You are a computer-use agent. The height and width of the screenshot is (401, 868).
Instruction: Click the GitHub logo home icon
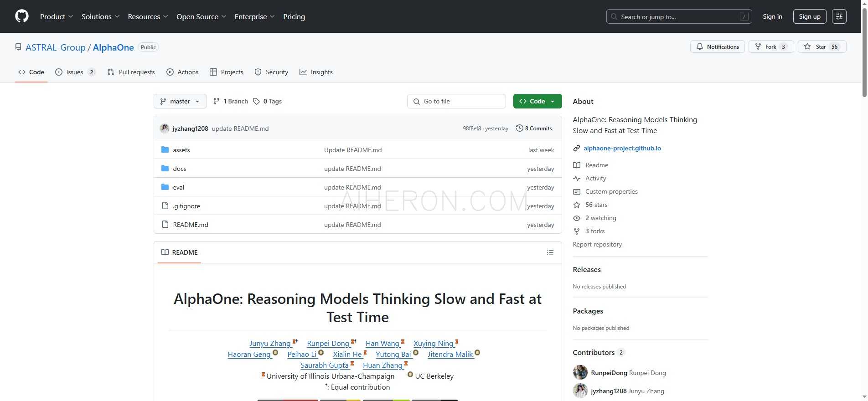coord(22,16)
